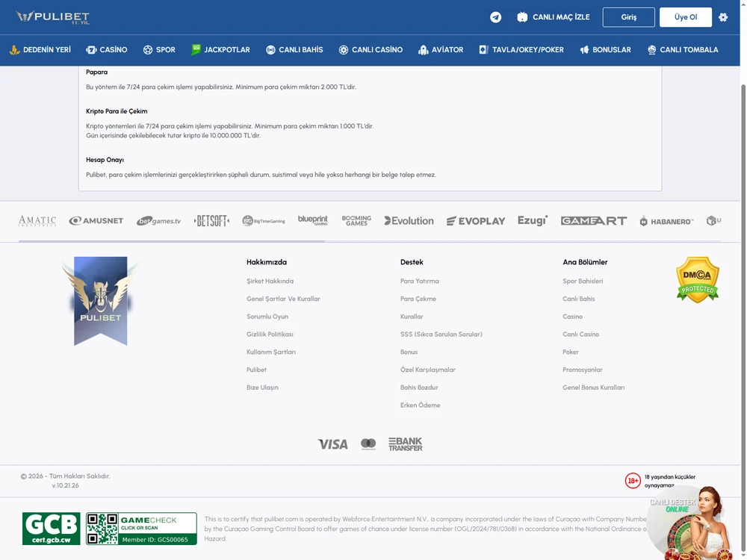Select the Amusnet provider logo
This screenshot has height=560, width=747.
pyautogui.click(x=96, y=221)
